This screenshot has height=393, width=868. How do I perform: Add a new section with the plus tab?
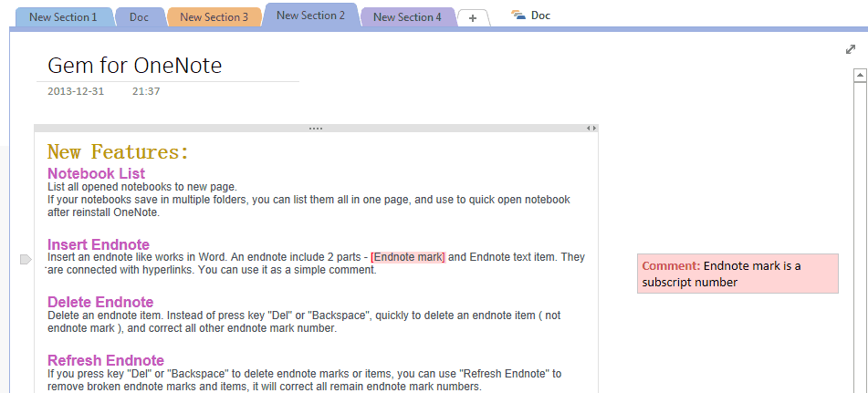[473, 18]
